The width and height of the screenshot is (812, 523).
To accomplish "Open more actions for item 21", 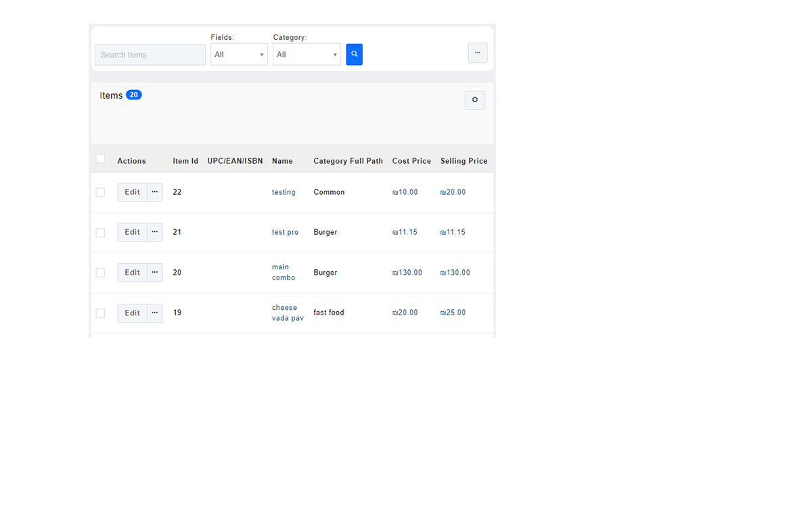I will (x=155, y=232).
